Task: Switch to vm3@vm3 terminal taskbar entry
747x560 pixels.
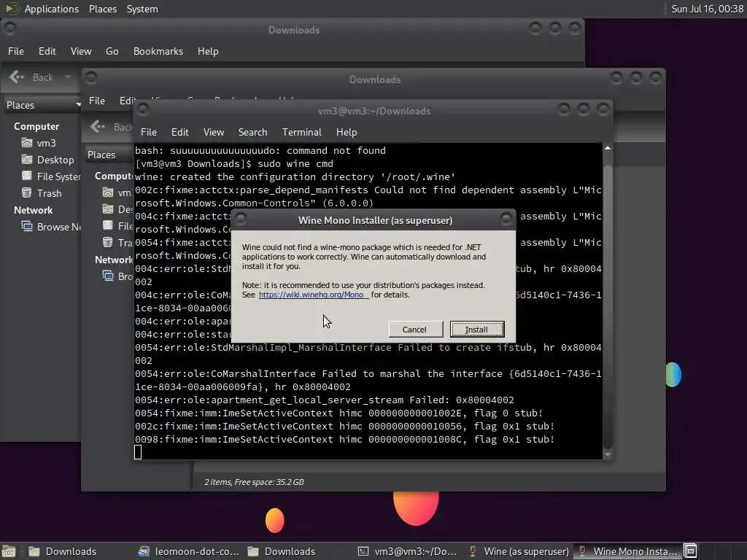Action: [x=408, y=551]
